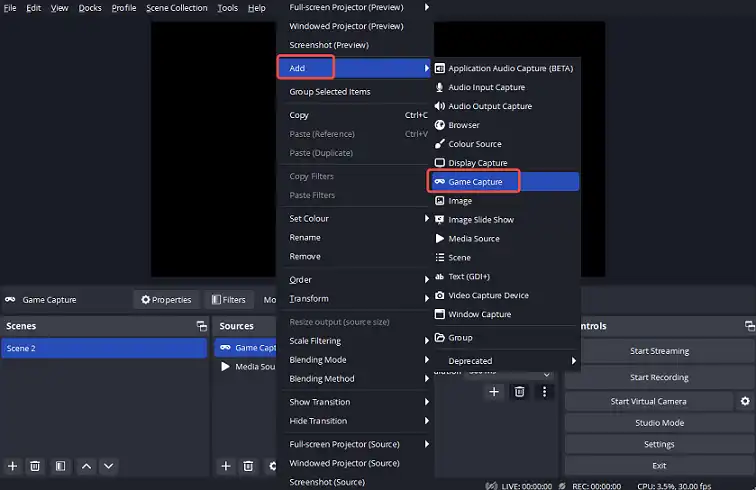756x490 pixels.
Task: Click the Exit button
Action: pyautogui.click(x=659, y=466)
